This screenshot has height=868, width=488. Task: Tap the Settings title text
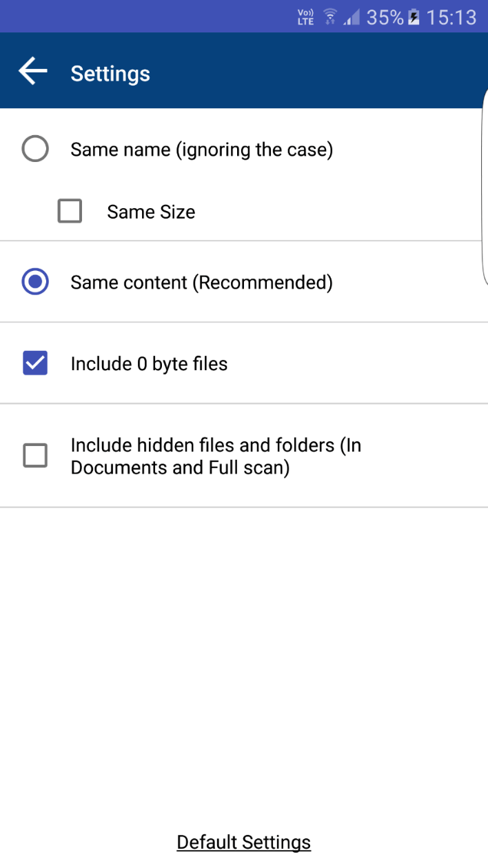coord(110,74)
